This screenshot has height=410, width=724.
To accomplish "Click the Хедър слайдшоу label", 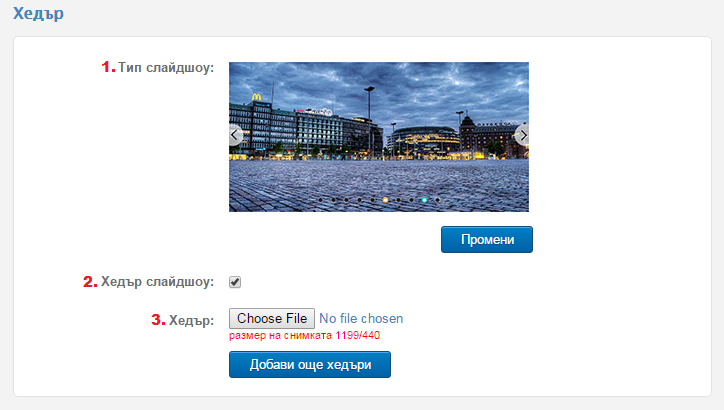I will (157, 282).
